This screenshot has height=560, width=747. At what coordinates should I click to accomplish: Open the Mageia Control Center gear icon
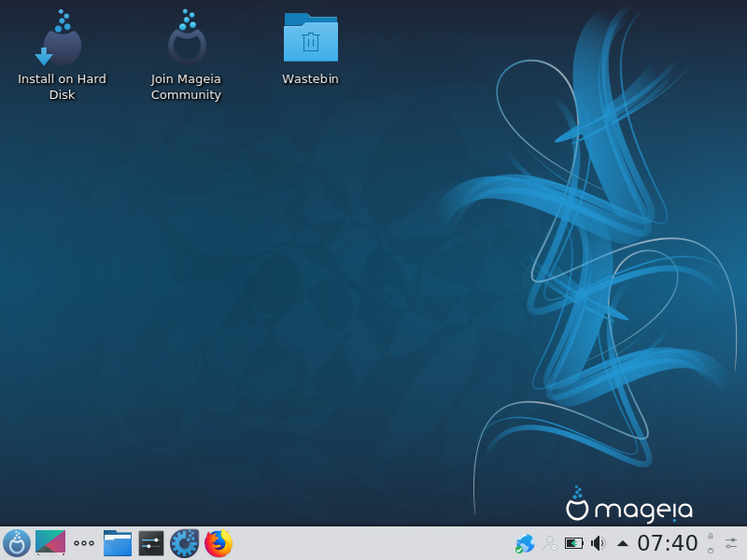[185, 543]
